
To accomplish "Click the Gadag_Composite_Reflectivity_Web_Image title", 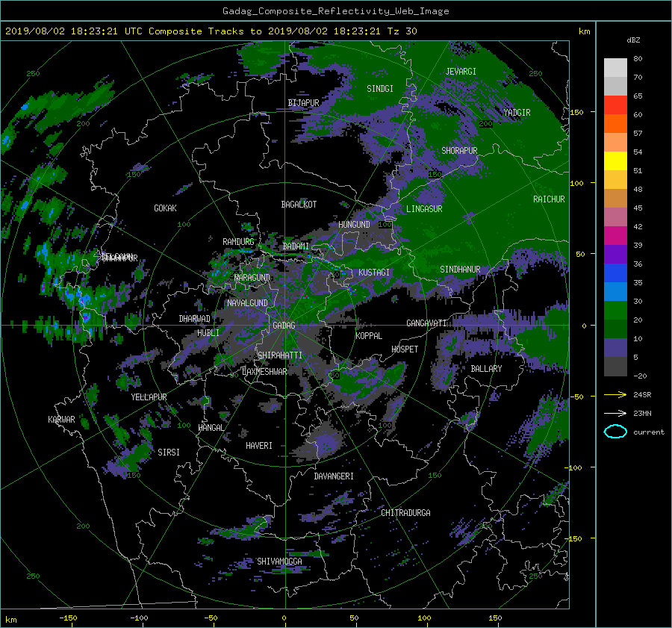I will [x=335, y=11].
